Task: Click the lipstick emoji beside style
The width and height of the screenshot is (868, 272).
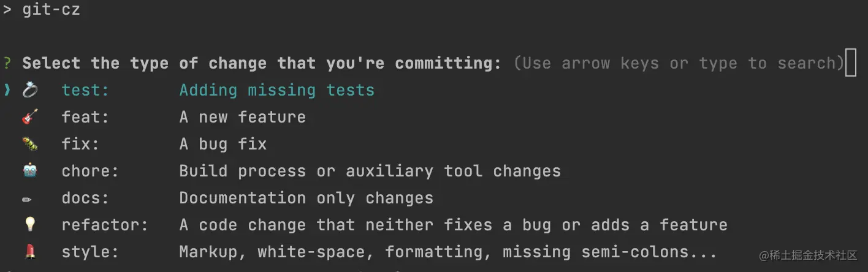Action: pyautogui.click(x=30, y=252)
